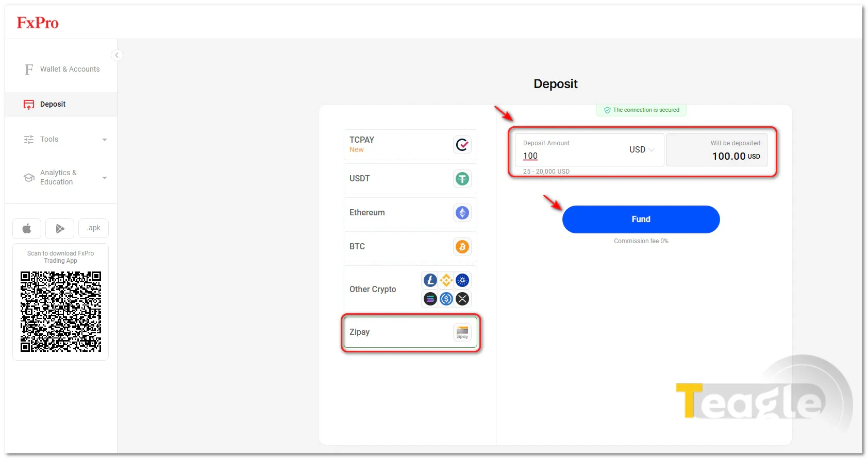Open Analytics & Education menu item
This screenshot has height=459, width=868.
(61, 178)
